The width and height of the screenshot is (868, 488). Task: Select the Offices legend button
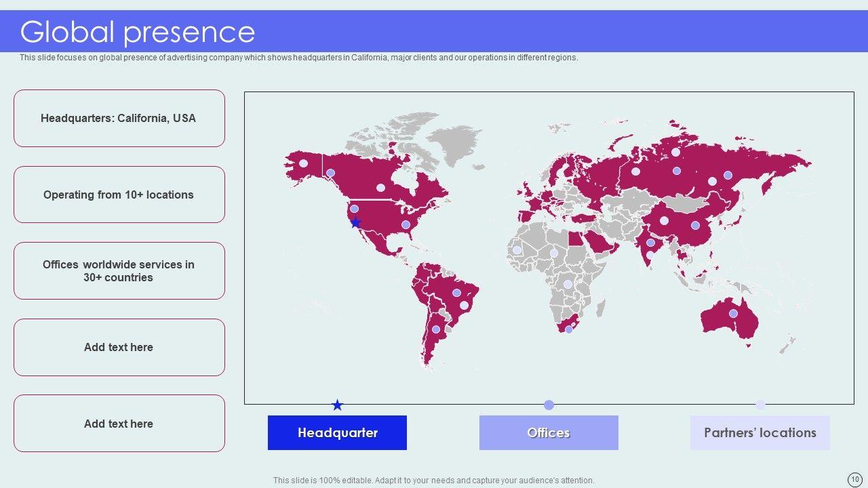point(549,433)
